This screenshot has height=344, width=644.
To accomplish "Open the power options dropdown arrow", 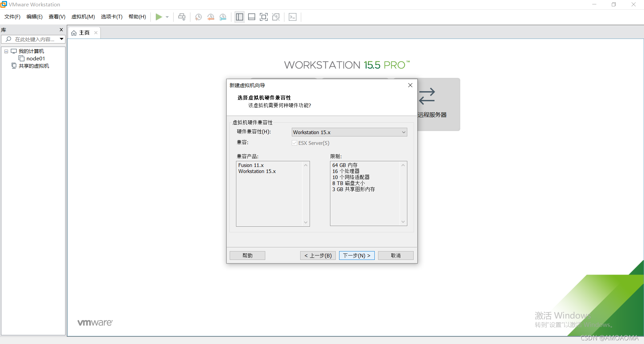I will [x=167, y=17].
